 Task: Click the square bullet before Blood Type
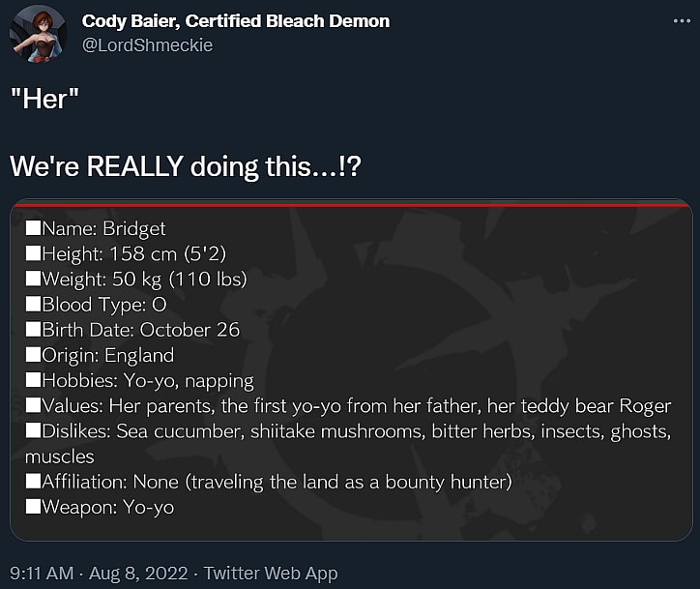coord(33,305)
